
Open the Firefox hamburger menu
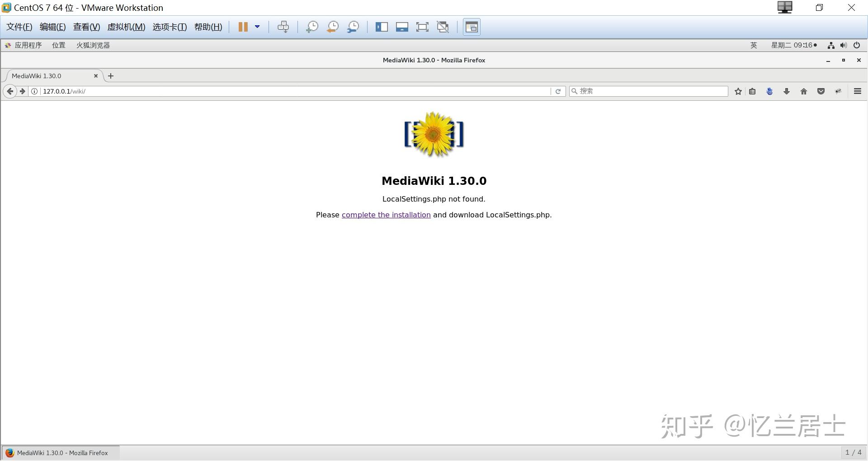(857, 91)
